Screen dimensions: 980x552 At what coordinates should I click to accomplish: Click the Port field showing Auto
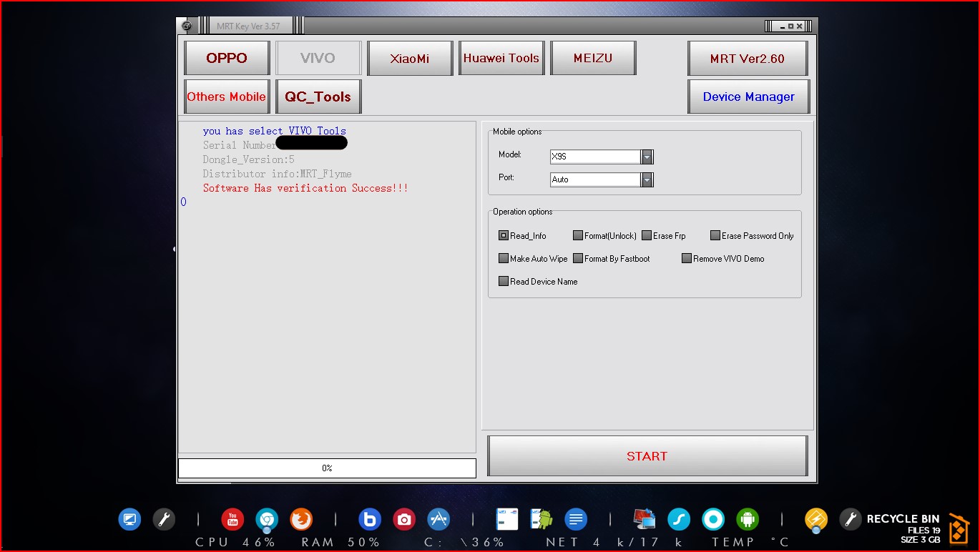[596, 179]
